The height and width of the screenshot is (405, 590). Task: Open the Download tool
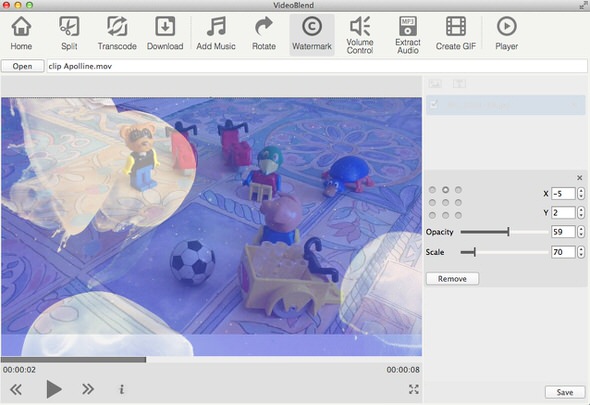(165, 34)
